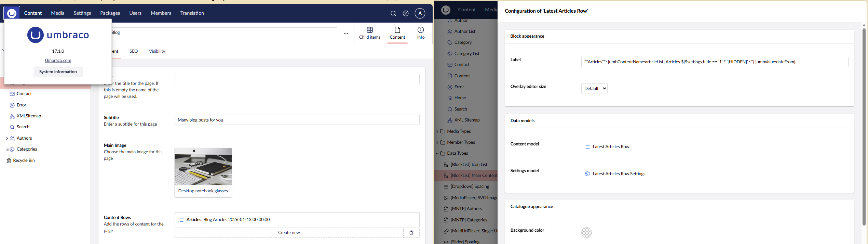Collapse the Data Types folder
868x244 pixels.
tap(437, 153)
